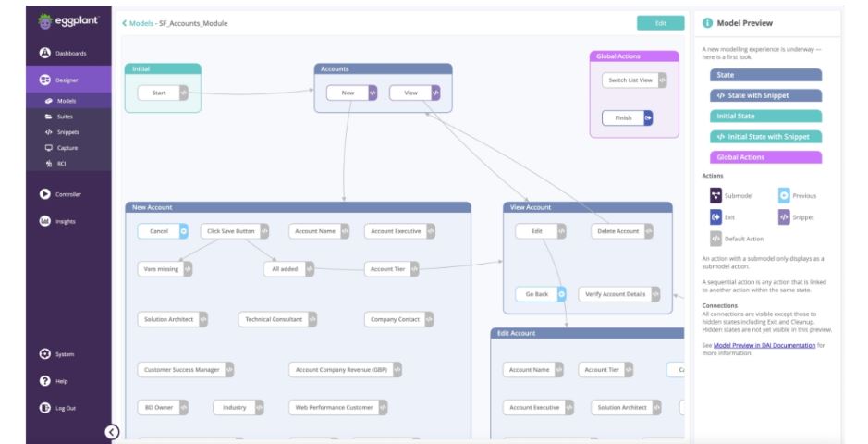The width and height of the screenshot is (868, 444).
Task: Select the View Account state header
Action: point(588,207)
